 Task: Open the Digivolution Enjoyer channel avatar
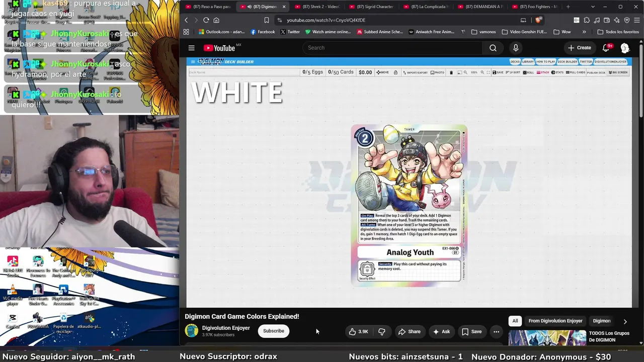[191, 331]
